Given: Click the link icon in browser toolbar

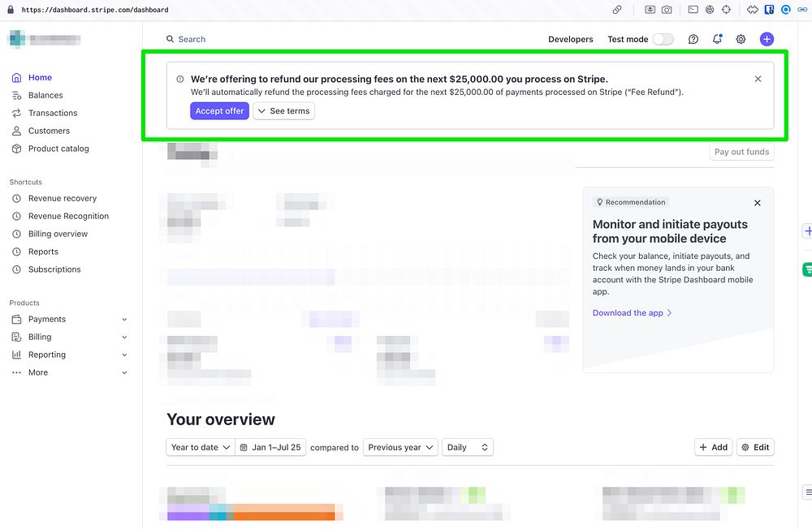Looking at the screenshot, I should coord(617,9).
